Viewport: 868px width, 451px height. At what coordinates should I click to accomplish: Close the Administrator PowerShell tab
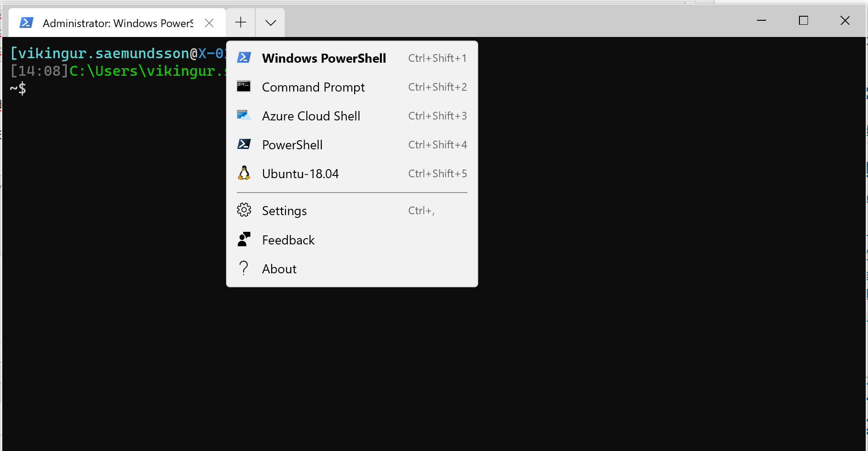point(209,23)
